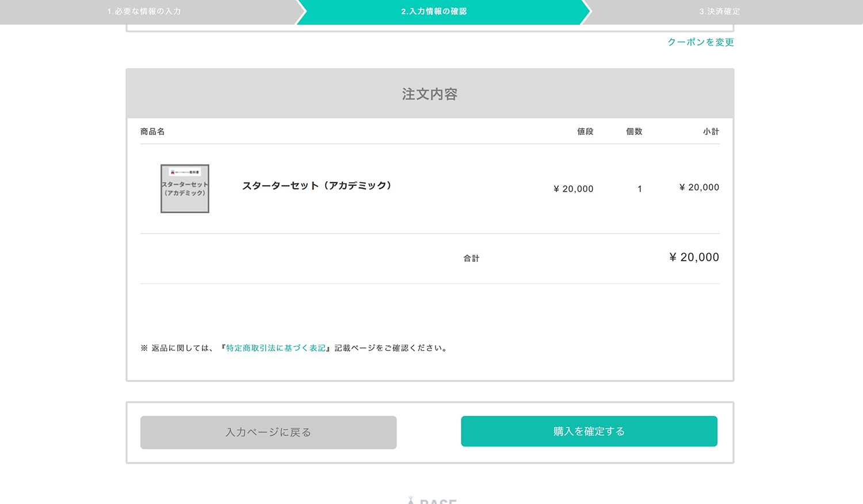Click the 値段 column header

click(585, 131)
